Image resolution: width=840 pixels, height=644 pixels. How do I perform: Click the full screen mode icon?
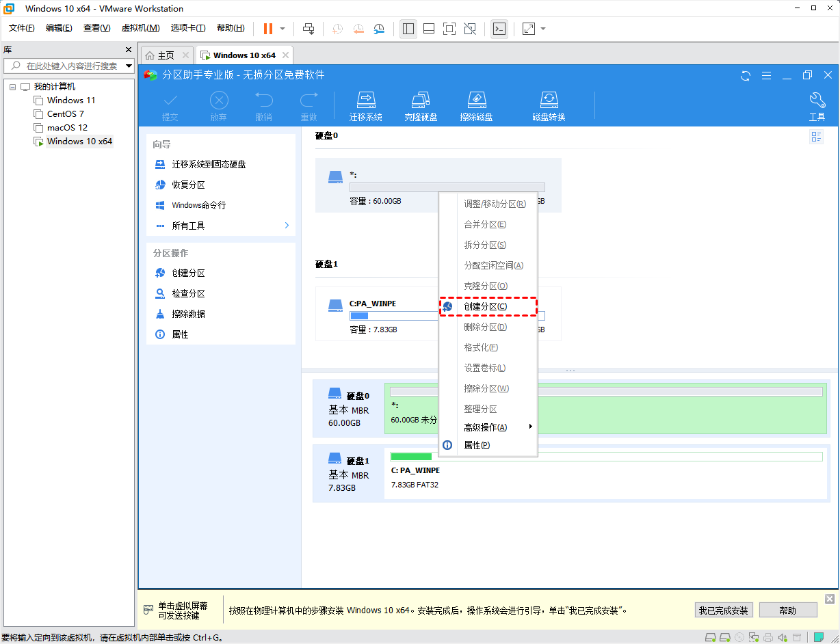coord(449,29)
